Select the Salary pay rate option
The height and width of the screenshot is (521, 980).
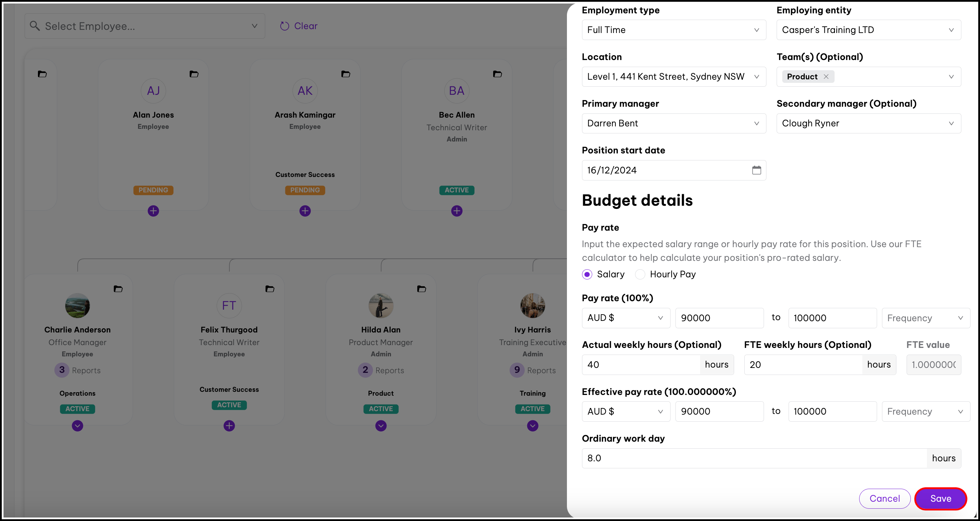tap(587, 275)
